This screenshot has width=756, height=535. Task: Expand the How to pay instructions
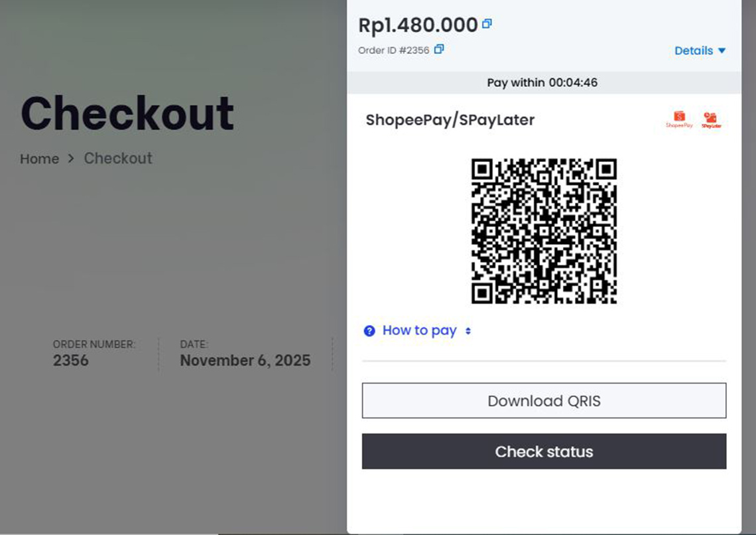click(x=418, y=331)
